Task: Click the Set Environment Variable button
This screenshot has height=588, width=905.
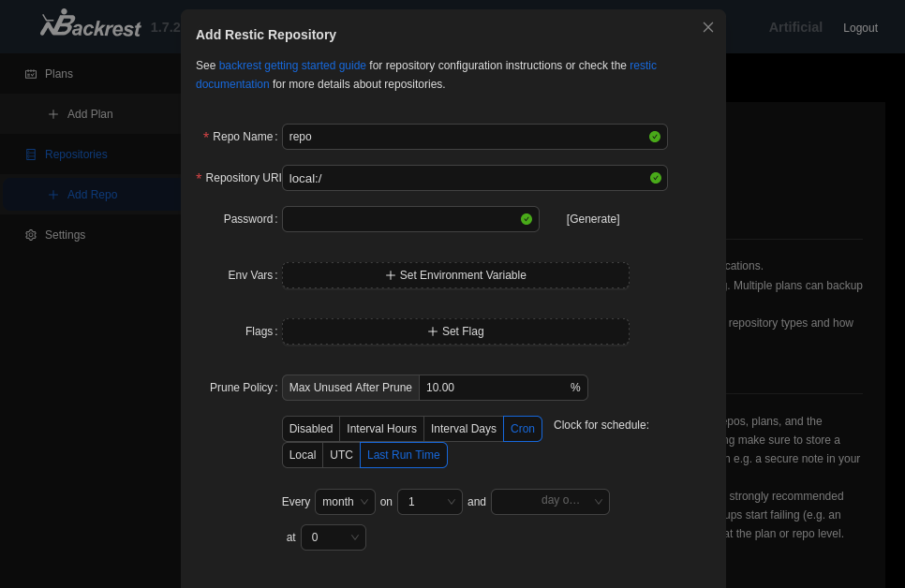Action: [x=455, y=275]
